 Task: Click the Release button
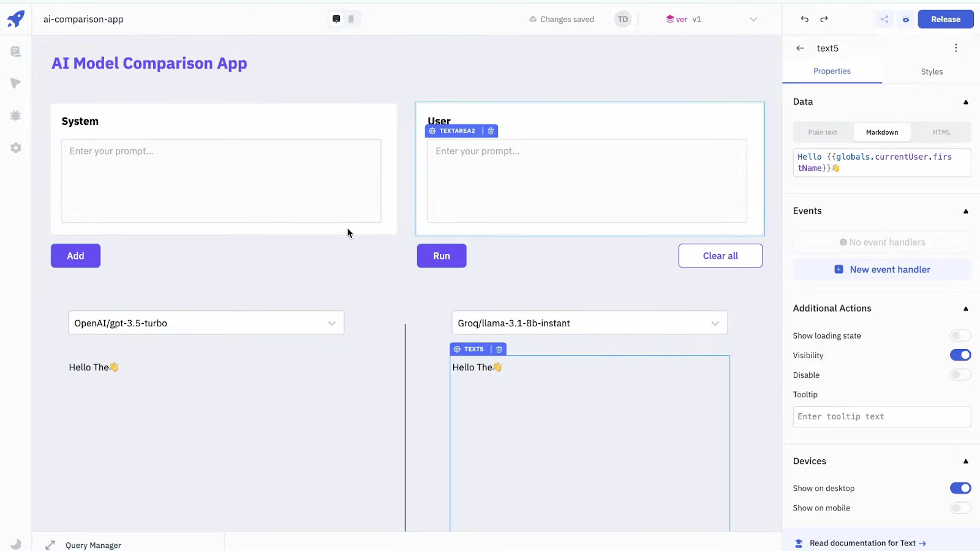946,19
